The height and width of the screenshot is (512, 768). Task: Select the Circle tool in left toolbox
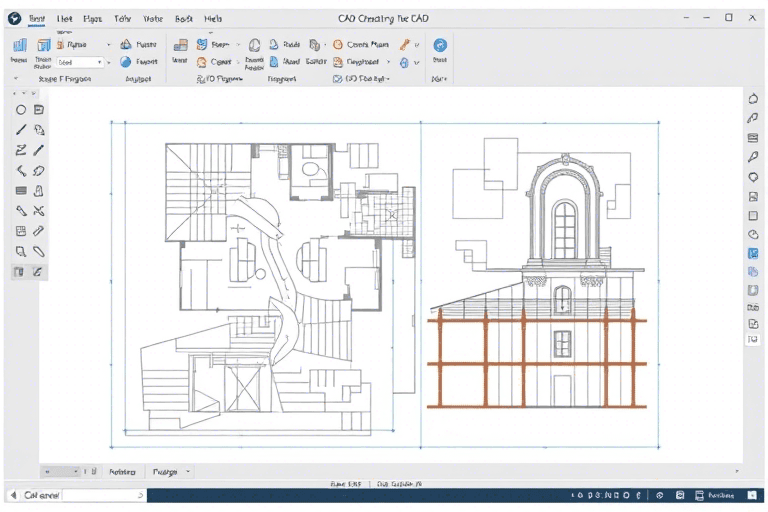coord(21,109)
